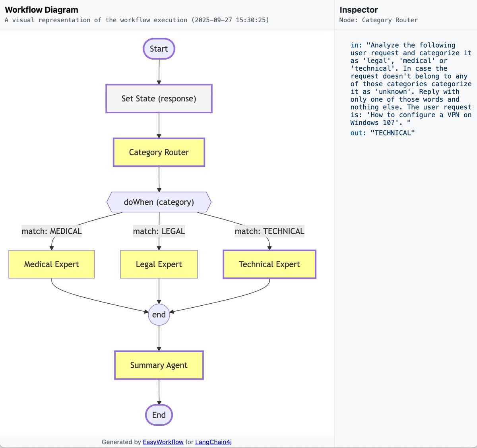477x448 pixels.
Task: Click the inspector in: prompt text
Action: click(411, 84)
